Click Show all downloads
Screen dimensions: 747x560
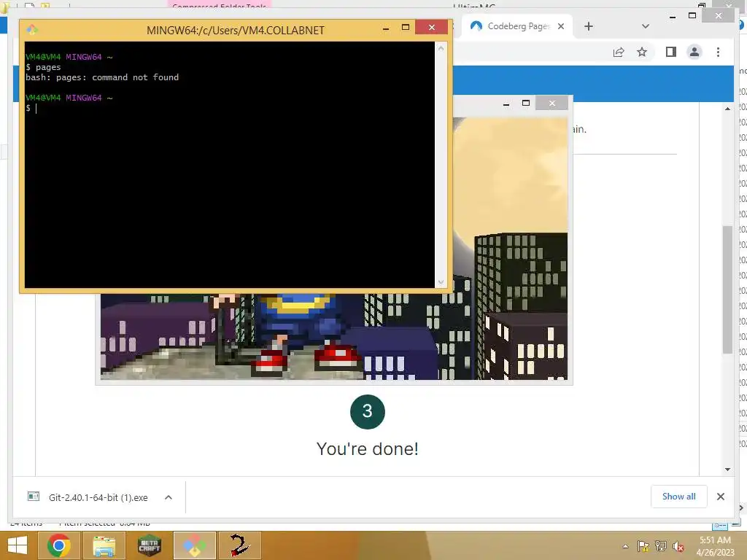click(x=679, y=497)
